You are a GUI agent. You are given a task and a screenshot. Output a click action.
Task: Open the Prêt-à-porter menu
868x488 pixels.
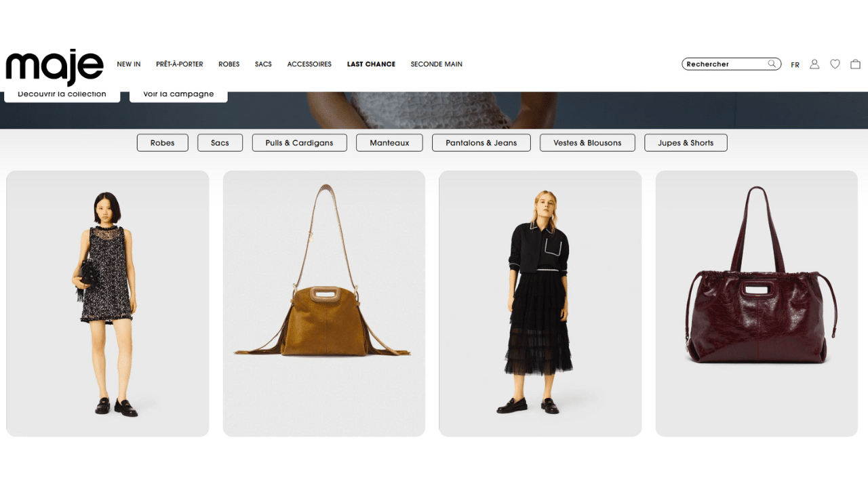point(179,64)
